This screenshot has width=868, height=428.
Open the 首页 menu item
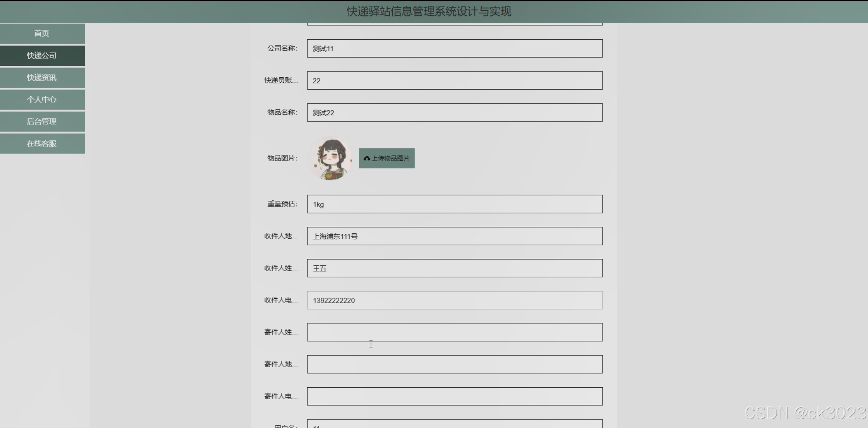click(42, 33)
